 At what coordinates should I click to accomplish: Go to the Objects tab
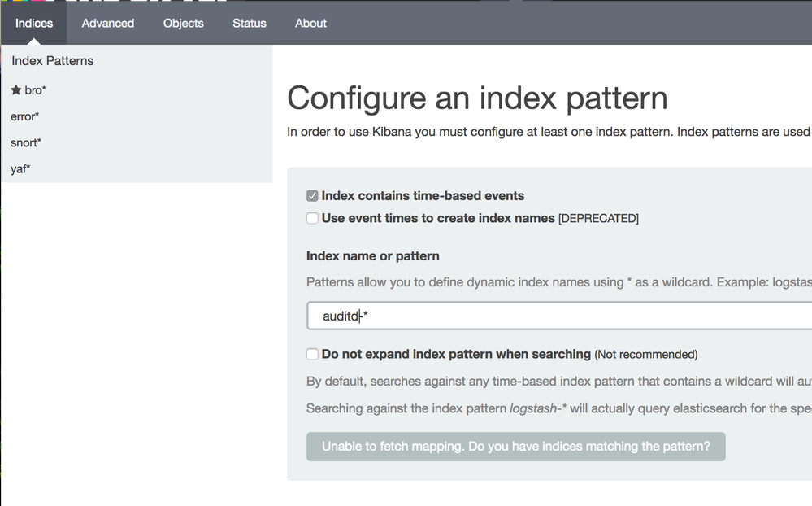184,23
